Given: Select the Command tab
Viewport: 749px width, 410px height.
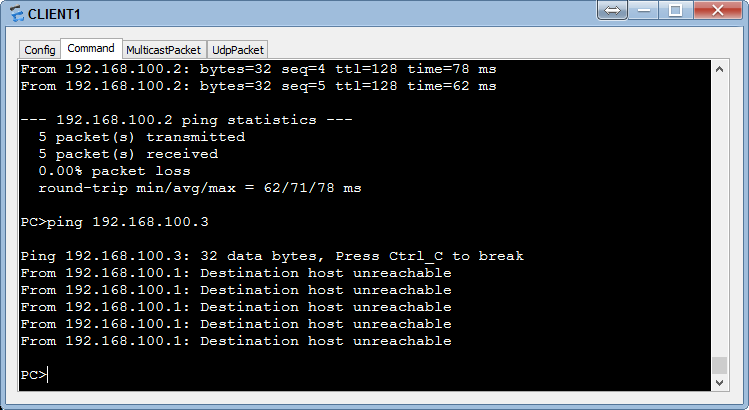Looking at the screenshot, I should click(91, 48).
